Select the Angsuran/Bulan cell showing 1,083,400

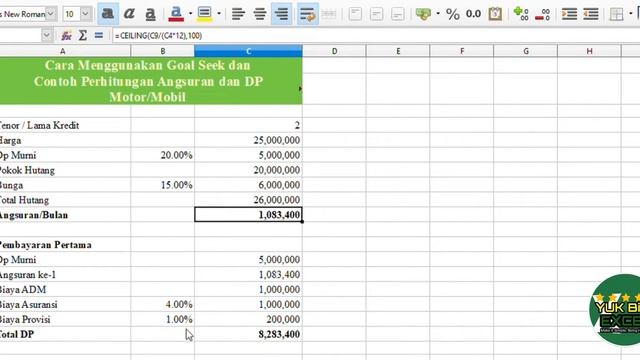click(248, 215)
